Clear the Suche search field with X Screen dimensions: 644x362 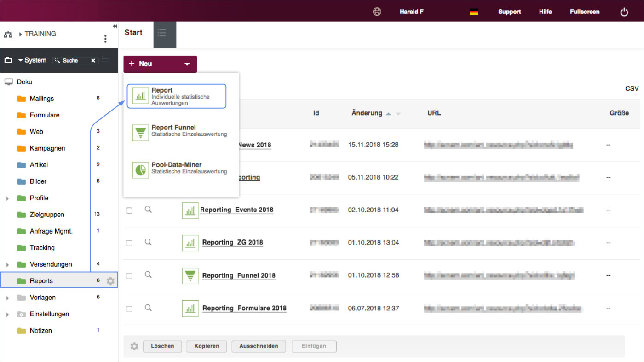[x=93, y=61]
